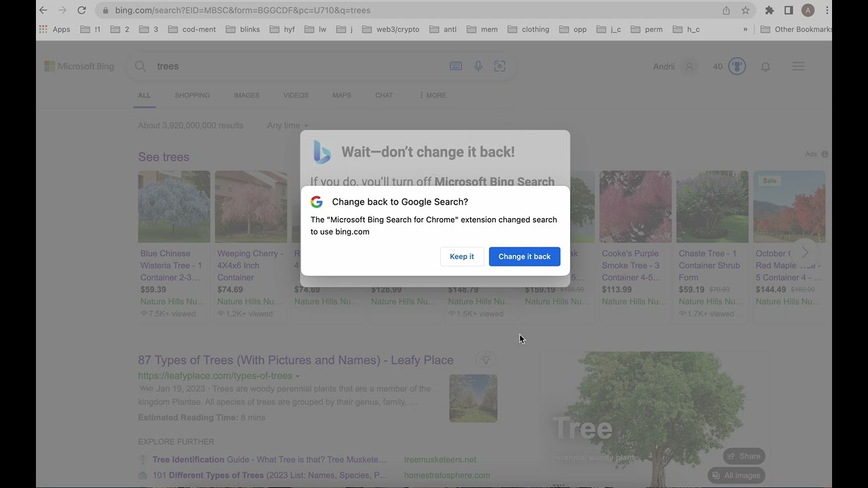
Task: Click Change it back button
Action: click(524, 256)
